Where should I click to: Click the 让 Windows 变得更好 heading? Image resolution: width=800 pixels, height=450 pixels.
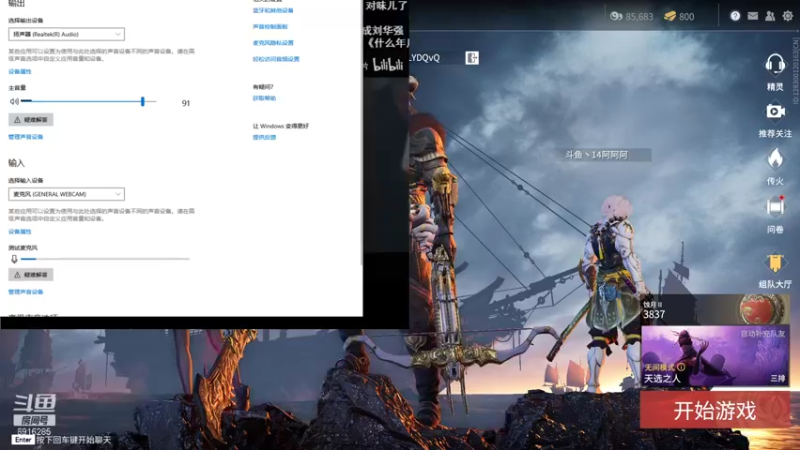pyautogui.click(x=281, y=126)
